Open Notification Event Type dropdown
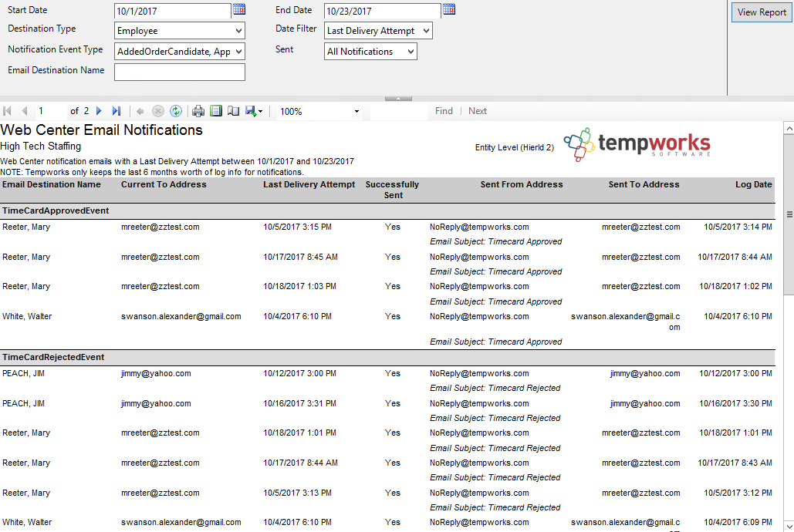This screenshot has height=532, width=794. pos(180,51)
